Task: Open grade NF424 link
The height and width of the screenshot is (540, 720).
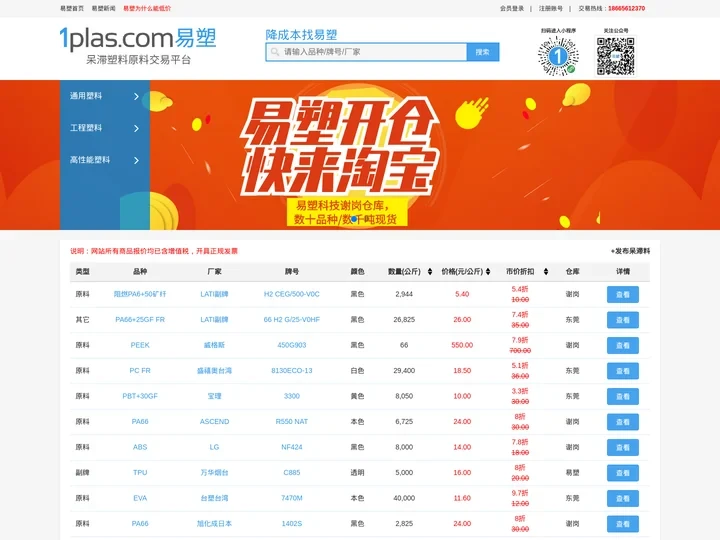Action: tap(292, 447)
